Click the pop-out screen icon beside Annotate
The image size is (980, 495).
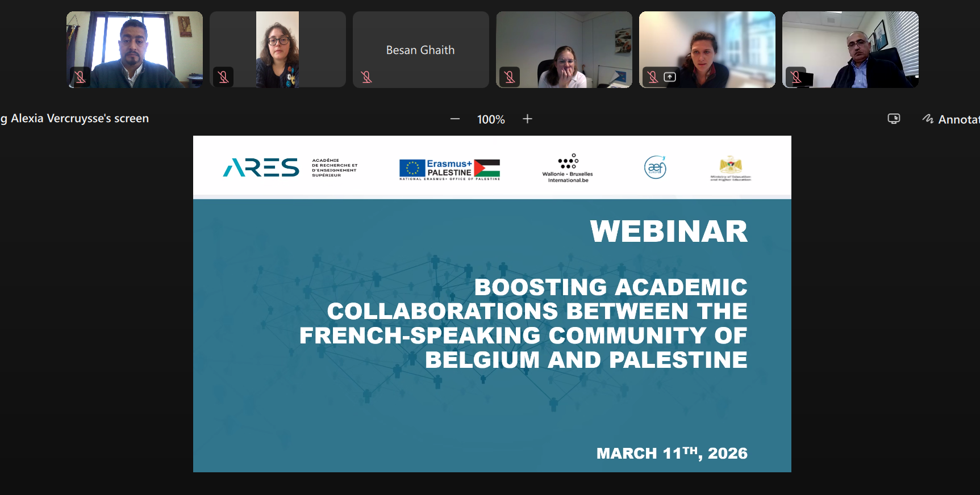coord(894,119)
